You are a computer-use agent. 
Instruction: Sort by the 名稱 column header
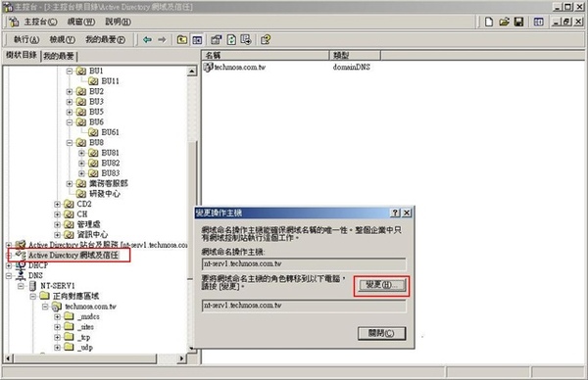(x=266, y=56)
